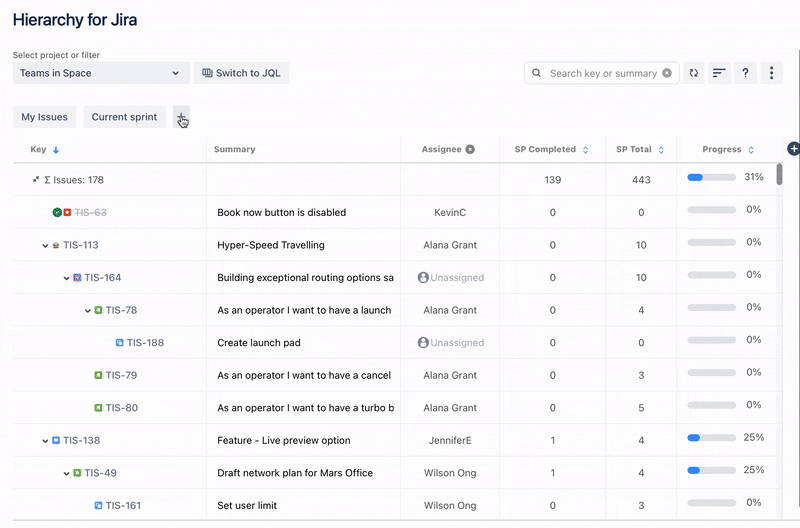Screen dimensions: 800x528
Task: Click the 31% overall progress bar
Action: (711, 178)
